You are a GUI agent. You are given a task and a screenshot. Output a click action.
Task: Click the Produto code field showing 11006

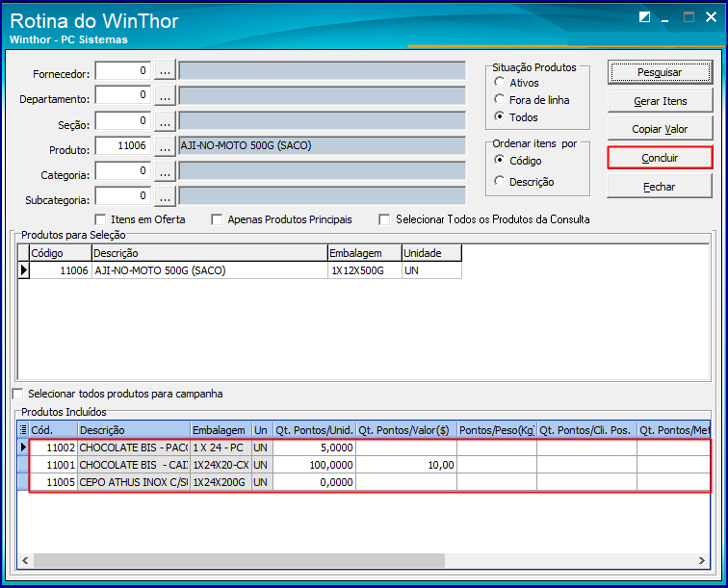[x=123, y=146]
